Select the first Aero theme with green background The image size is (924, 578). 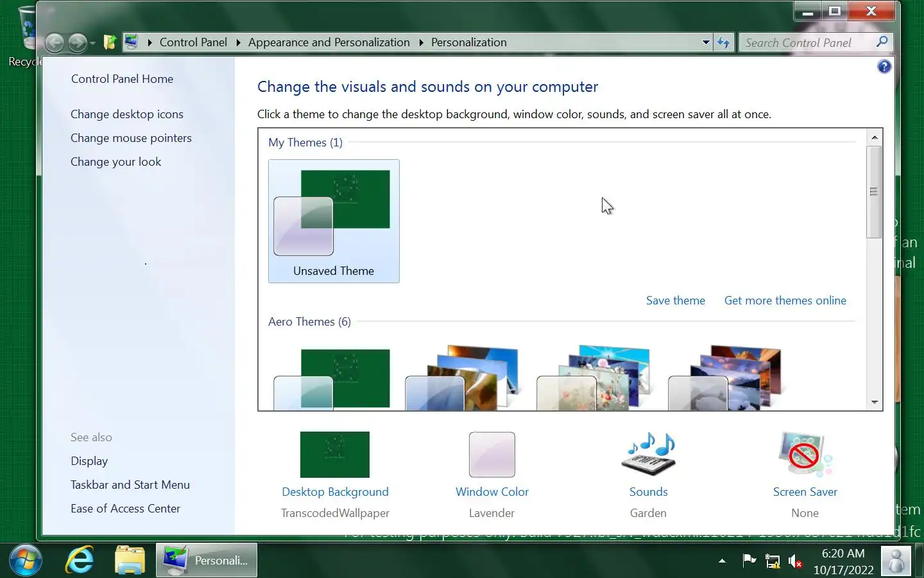pyautogui.click(x=332, y=379)
